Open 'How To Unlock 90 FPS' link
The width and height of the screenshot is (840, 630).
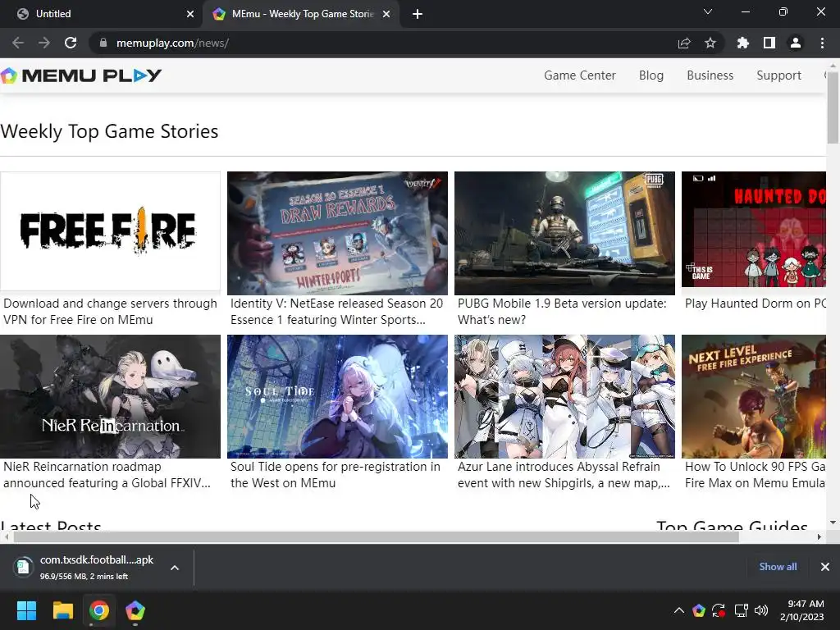click(x=756, y=475)
